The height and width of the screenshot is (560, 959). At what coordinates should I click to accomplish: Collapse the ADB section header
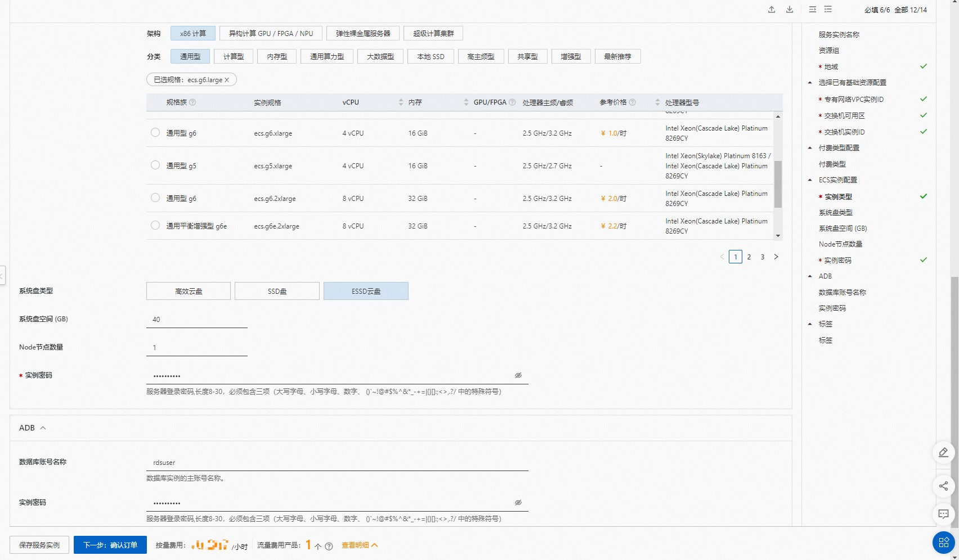[x=43, y=428]
